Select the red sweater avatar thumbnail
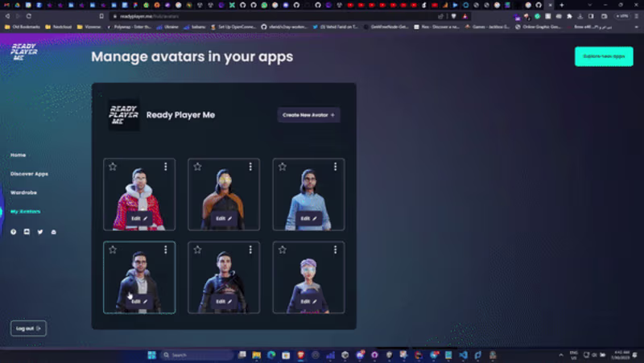This screenshot has height=363, width=644. click(x=139, y=194)
